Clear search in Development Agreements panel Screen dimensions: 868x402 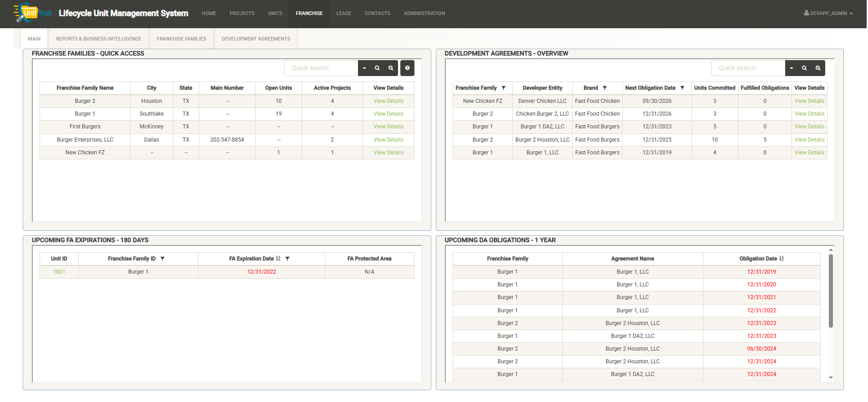pos(818,68)
